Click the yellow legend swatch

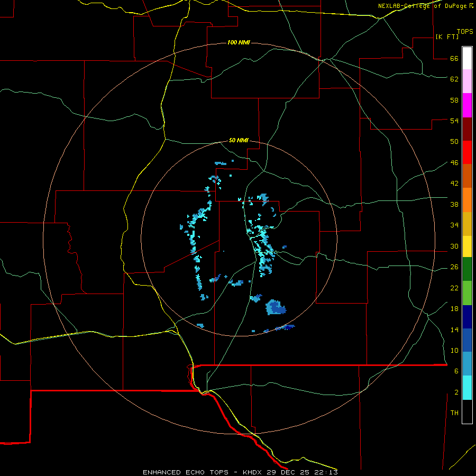467,246
